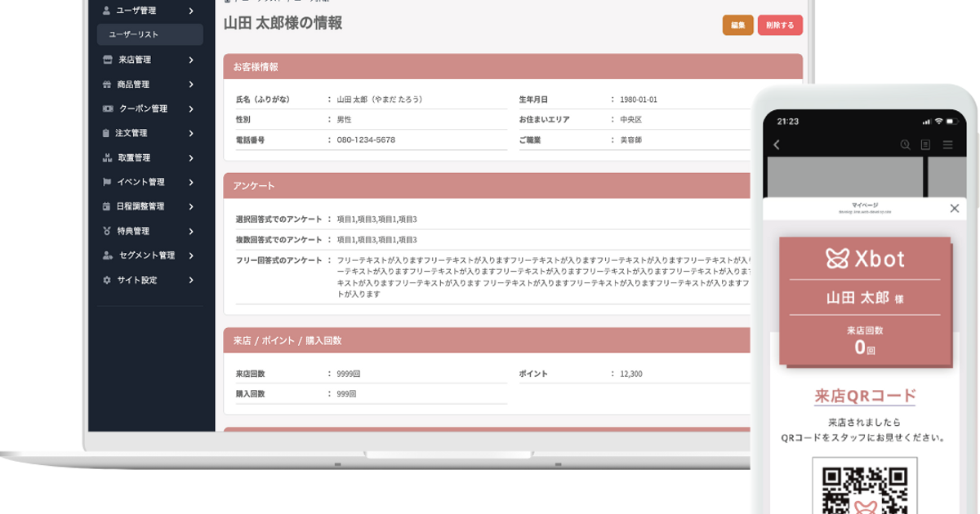Screen dimensions: 980x514
Task: Click the user-group icon beside セグメント管理
Action: pos(107,255)
